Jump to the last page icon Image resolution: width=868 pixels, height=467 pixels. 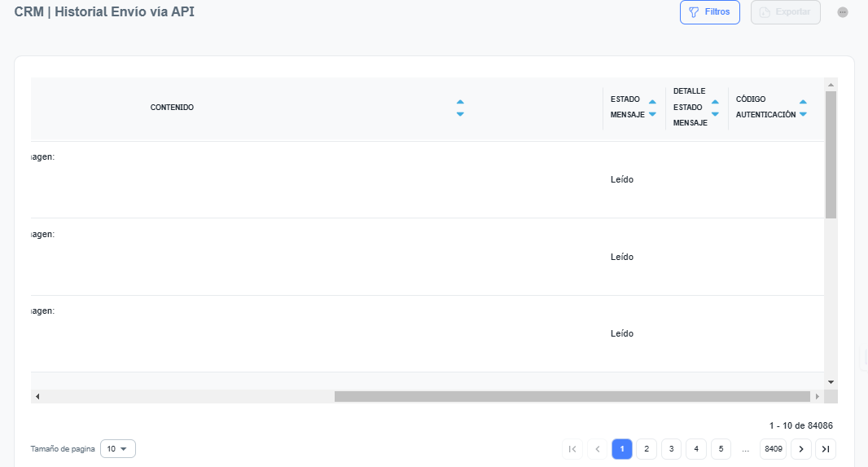pos(826,449)
